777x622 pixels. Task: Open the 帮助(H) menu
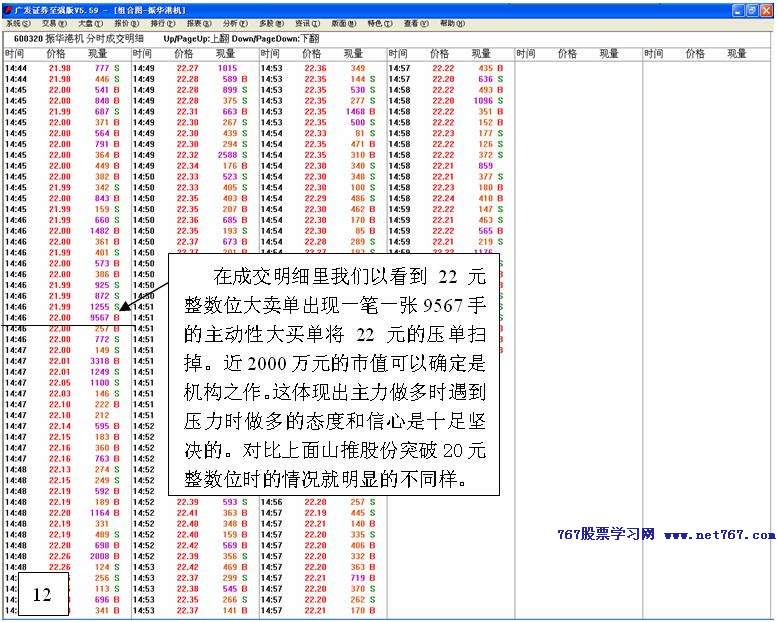[452, 23]
